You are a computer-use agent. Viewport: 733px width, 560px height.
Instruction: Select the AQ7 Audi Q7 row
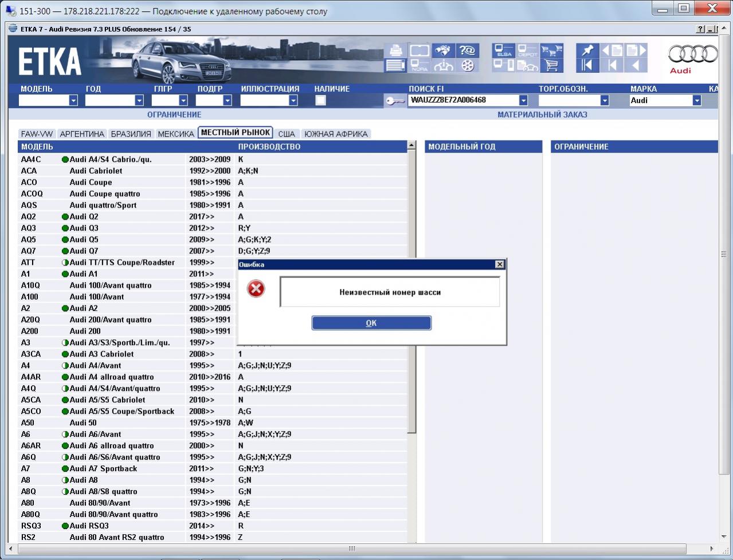pyautogui.click(x=212, y=251)
